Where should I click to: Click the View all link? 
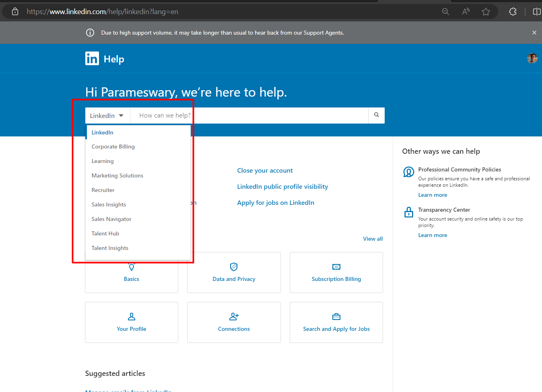(x=373, y=239)
